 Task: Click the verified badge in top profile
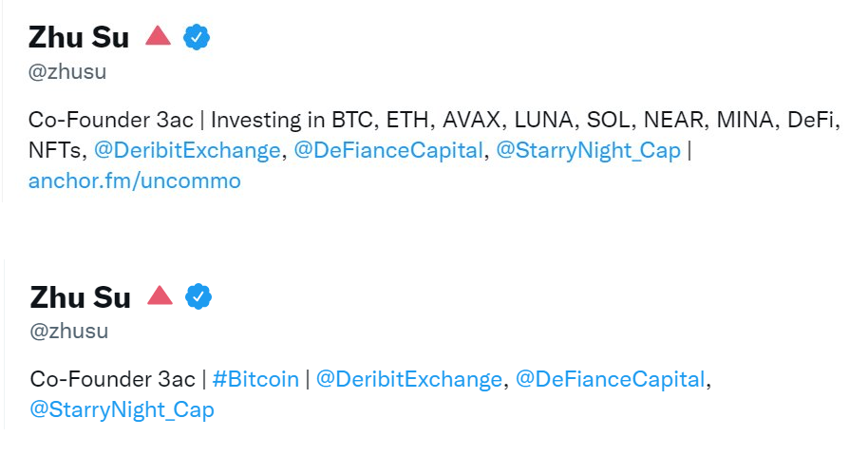[197, 38]
